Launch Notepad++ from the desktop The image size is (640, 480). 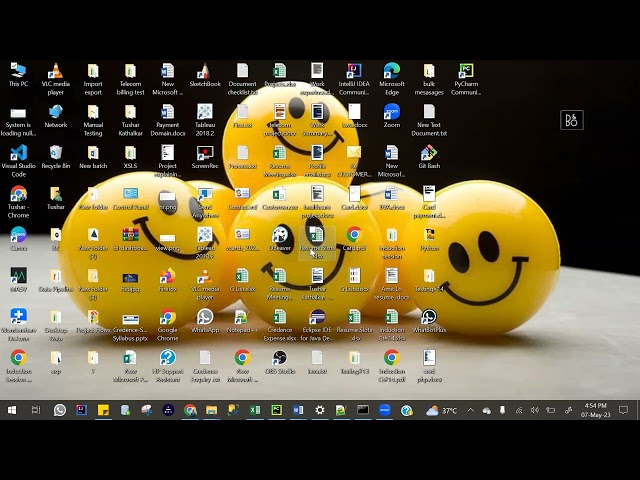click(242, 321)
